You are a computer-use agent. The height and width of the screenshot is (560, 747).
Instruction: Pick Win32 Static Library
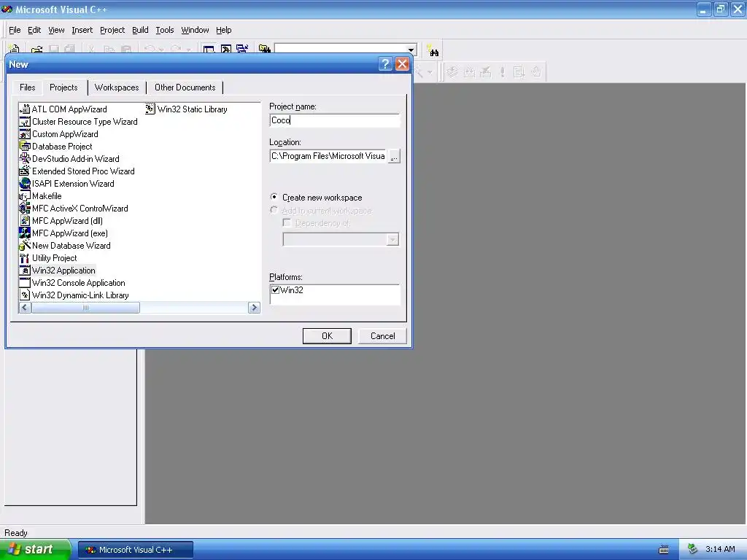click(186, 109)
